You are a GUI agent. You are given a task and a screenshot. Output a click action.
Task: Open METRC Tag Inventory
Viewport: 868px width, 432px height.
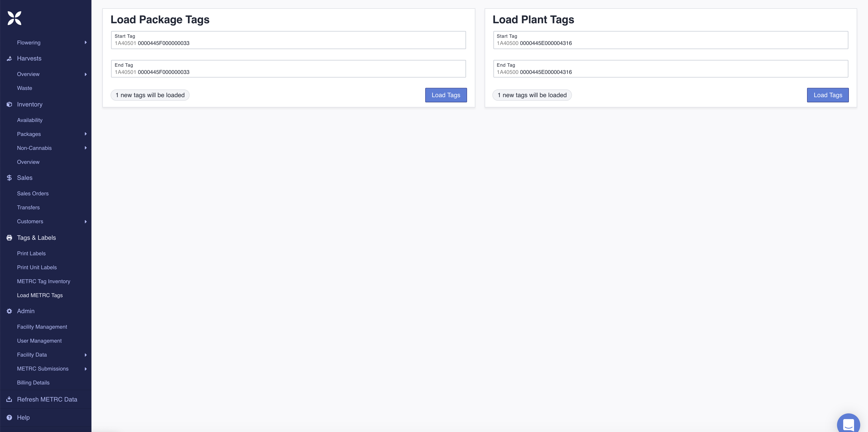(43, 282)
